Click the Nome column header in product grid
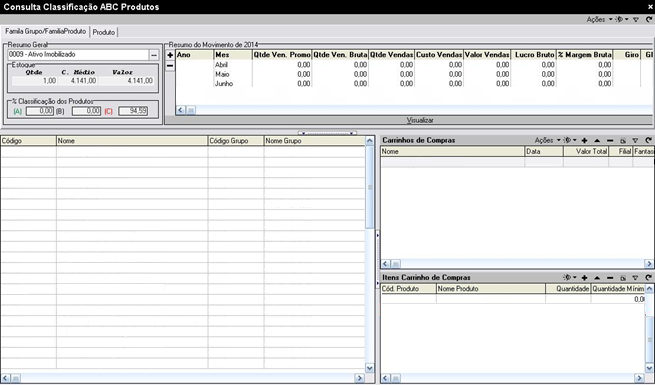 [132, 141]
